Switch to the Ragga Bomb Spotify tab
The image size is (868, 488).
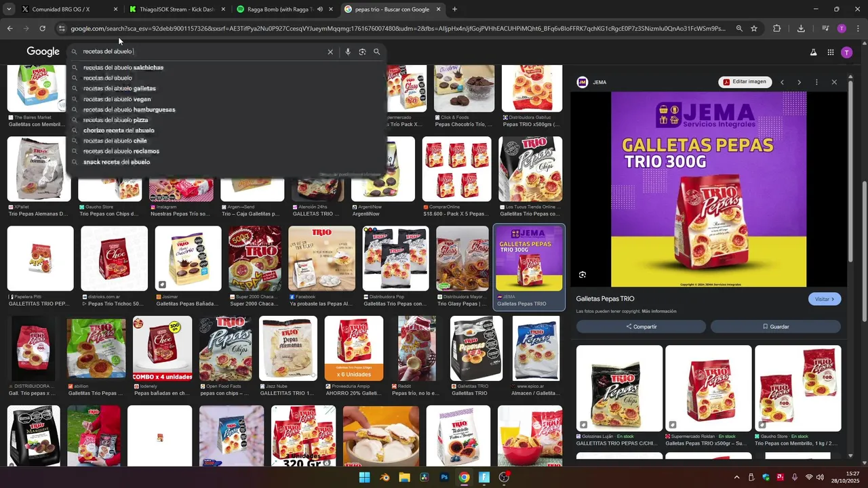click(x=280, y=9)
